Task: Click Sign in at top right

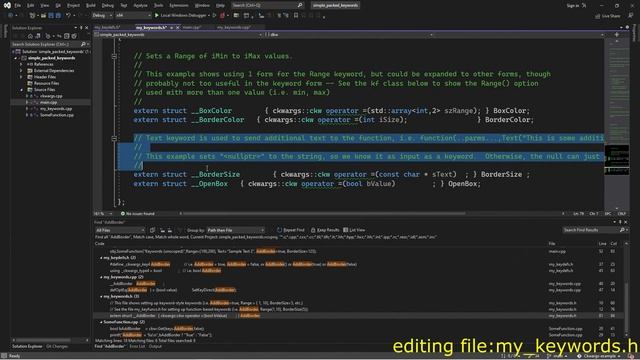Action: pos(573,6)
